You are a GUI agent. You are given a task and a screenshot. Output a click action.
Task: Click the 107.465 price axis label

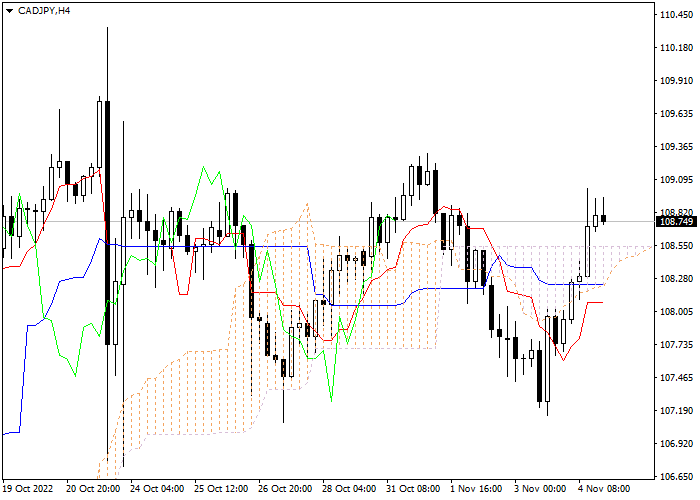(676, 378)
